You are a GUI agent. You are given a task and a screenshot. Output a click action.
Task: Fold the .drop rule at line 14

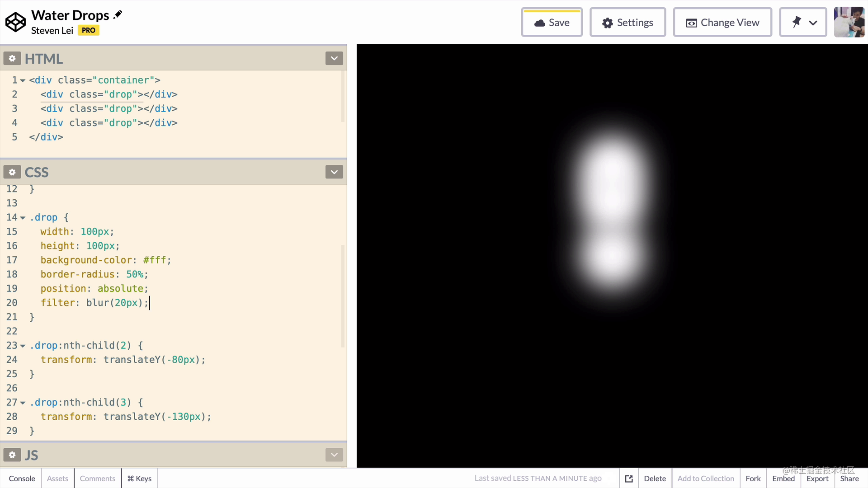tap(23, 218)
